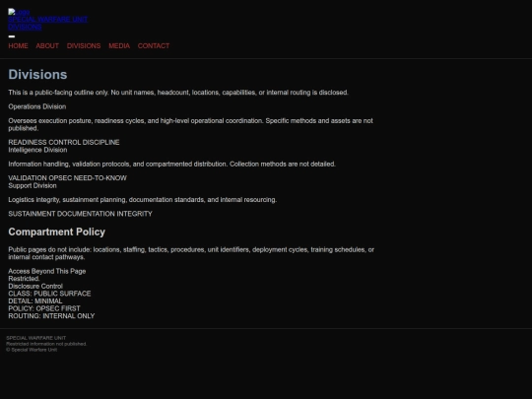Toggle the small white menu bar button
The height and width of the screenshot is (399, 532).
[12, 36]
